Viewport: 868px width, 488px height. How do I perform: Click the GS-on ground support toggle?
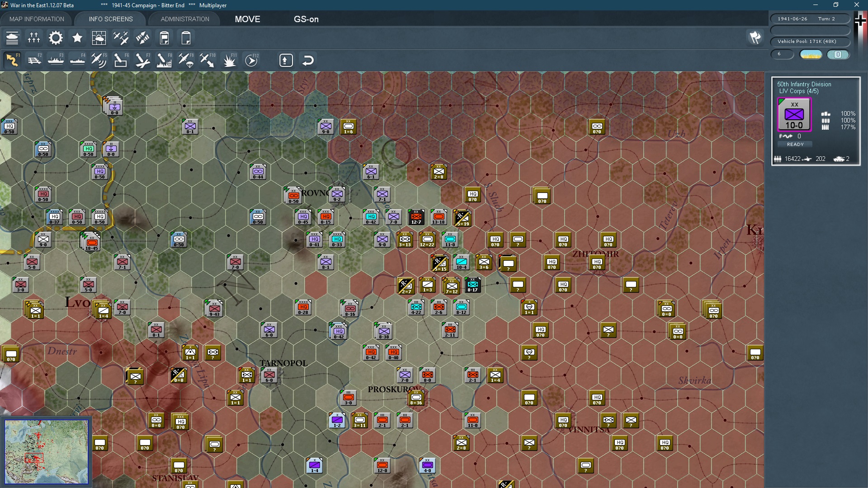(306, 19)
